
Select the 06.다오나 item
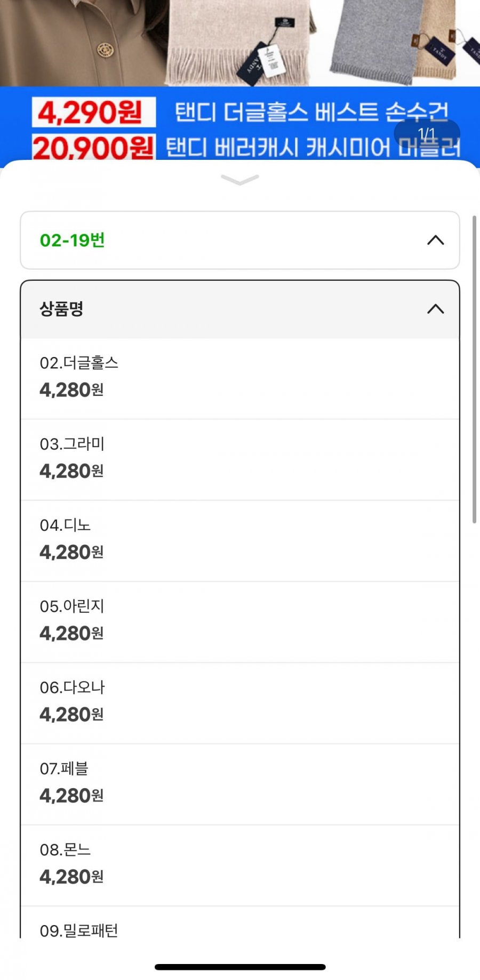239,702
